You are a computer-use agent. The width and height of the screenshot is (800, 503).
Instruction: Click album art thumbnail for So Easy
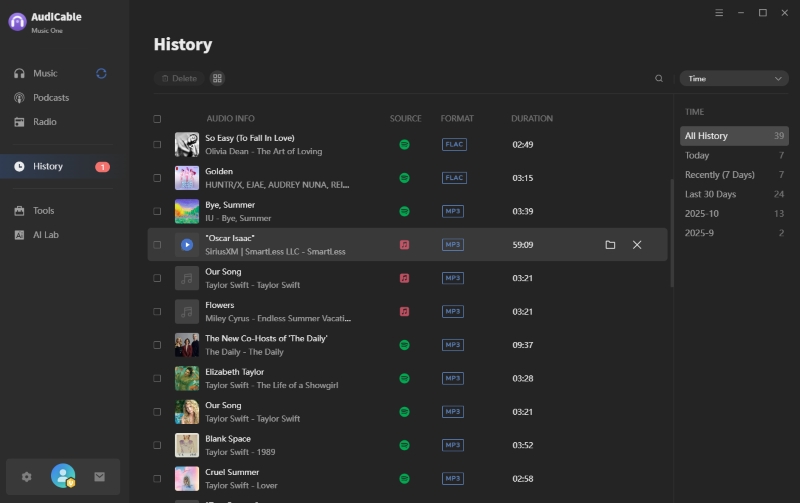coord(187,144)
